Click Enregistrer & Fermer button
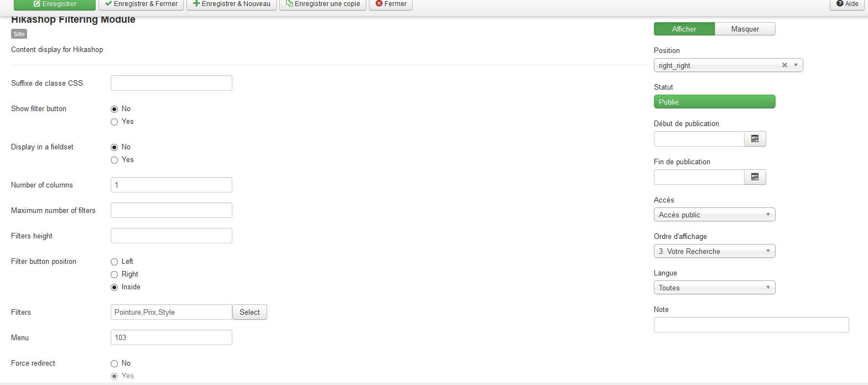The image size is (868, 385). 141,4
